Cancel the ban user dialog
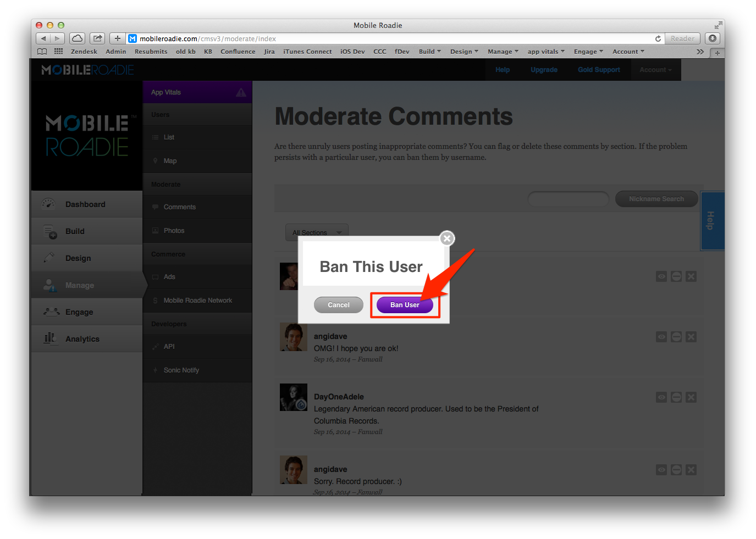756x539 pixels. pos(339,305)
